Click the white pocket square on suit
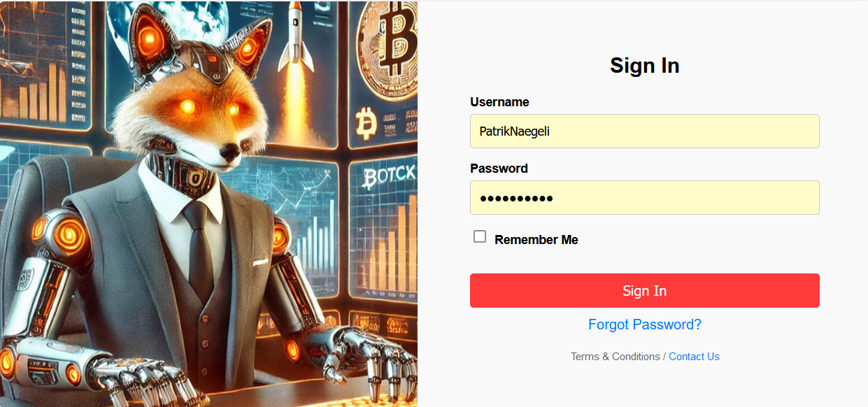The image size is (868, 407). coord(260,262)
